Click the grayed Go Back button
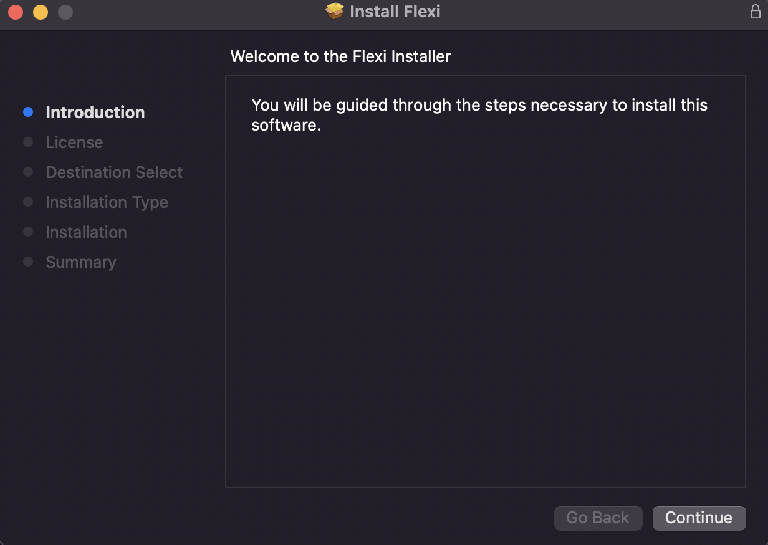This screenshot has height=545, width=768. [598, 518]
